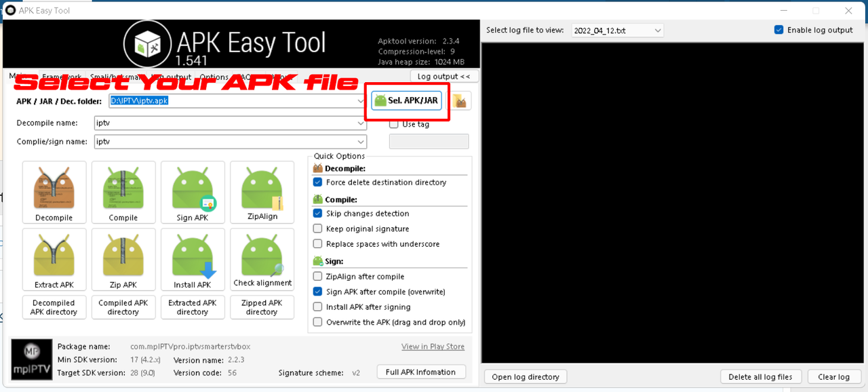The height and width of the screenshot is (392, 868).
Task: Enable ZipAlign after compile
Action: tap(317, 277)
